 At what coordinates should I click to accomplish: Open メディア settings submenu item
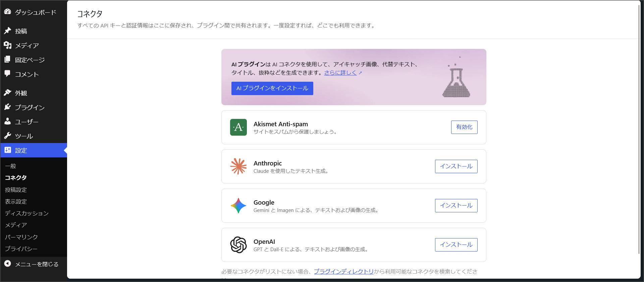(16, 225)
